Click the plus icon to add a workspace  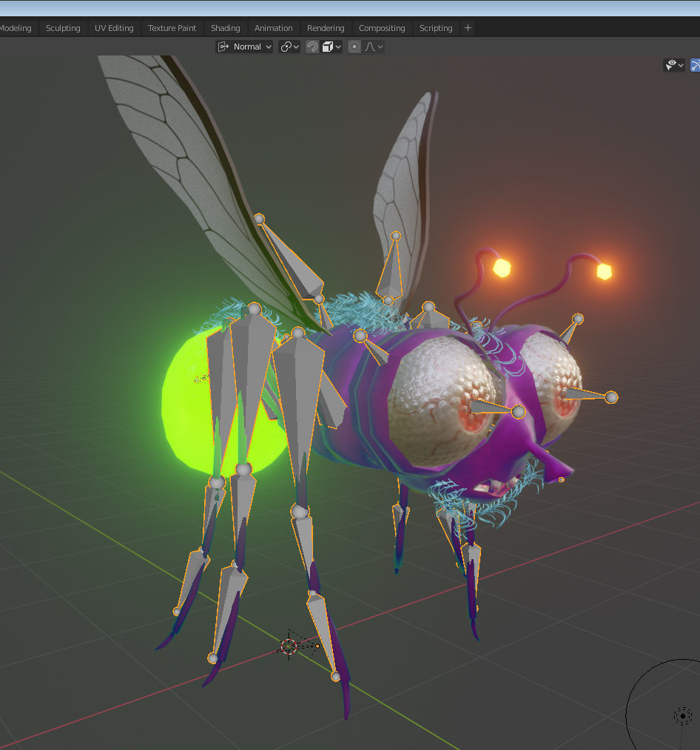[468, 27]
